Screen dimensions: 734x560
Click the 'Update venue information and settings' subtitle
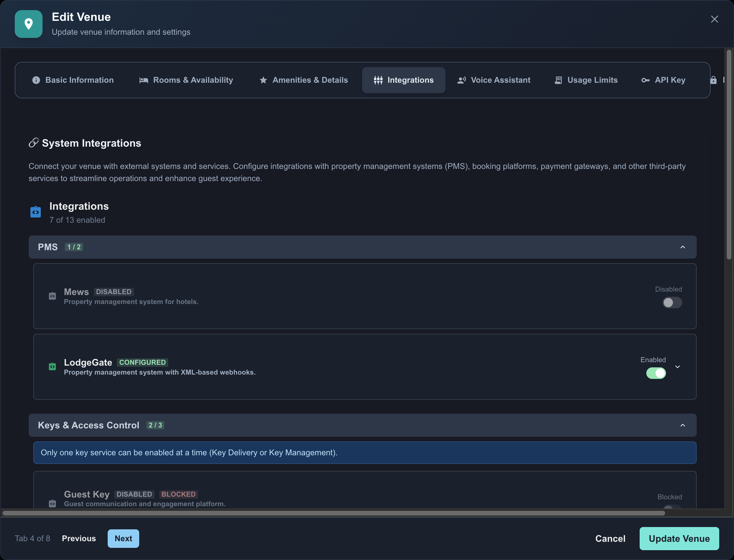pos(121,32)
